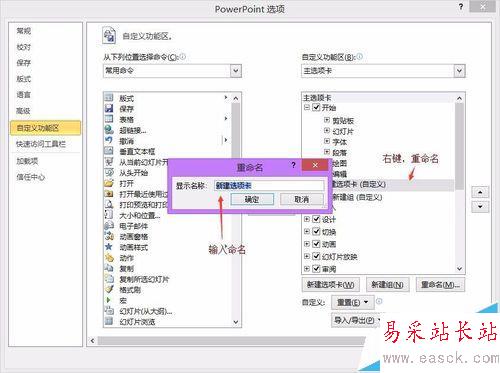Click the help question mark in 重命名 dialog

tap(293, 165)
